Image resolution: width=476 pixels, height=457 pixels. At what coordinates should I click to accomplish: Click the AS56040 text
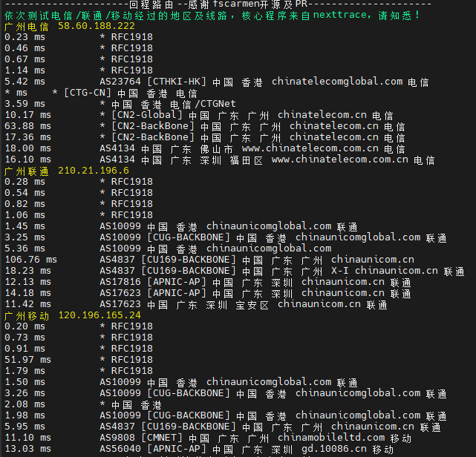tap(120, 449)
